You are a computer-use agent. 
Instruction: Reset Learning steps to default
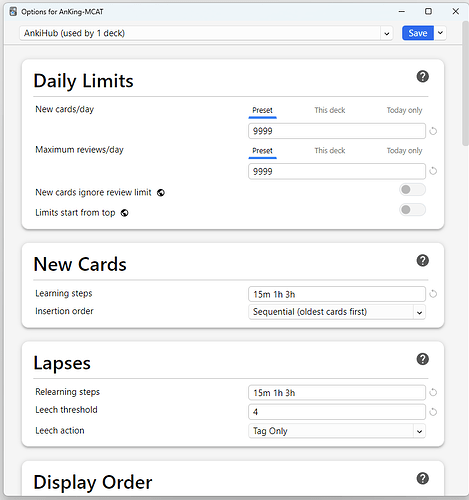coord(433,294)
